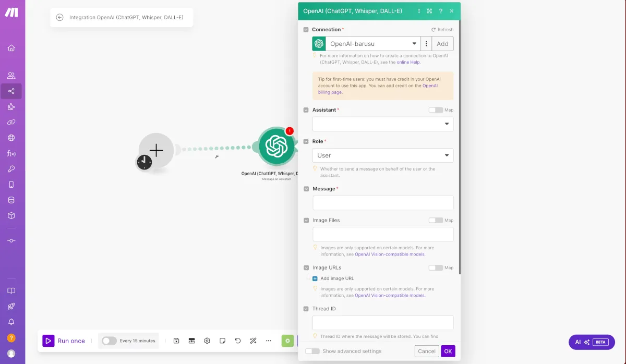Click the Run once button

64,341
